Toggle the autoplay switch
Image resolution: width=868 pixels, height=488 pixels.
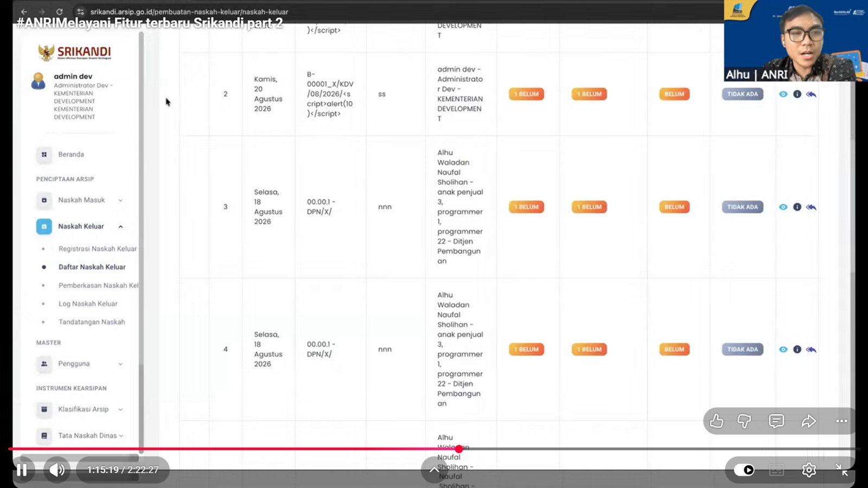[x=744, y=470]
